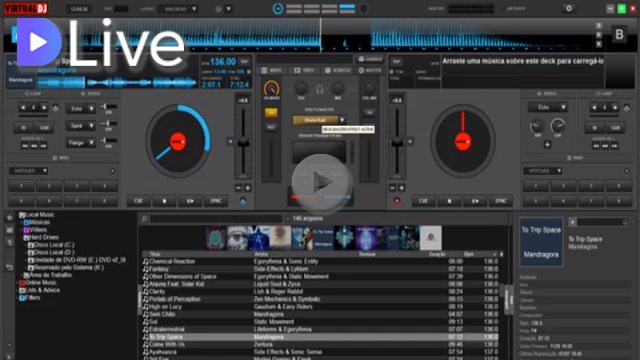Click right deck pitch minus button
The height and width of the screenshot is (360, 640).
[x=393, y=188]
